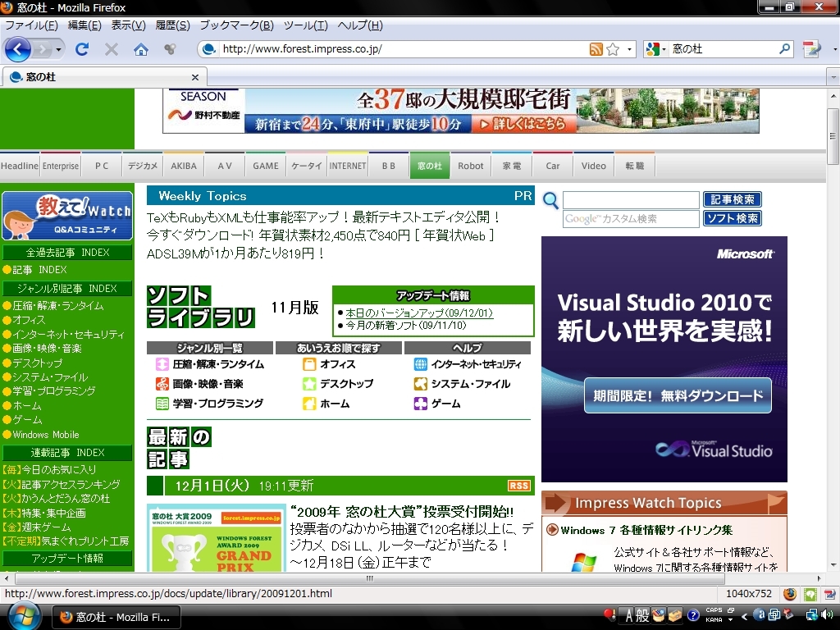Click the horizontal scrollbar thumb

[x=371, y=578]
